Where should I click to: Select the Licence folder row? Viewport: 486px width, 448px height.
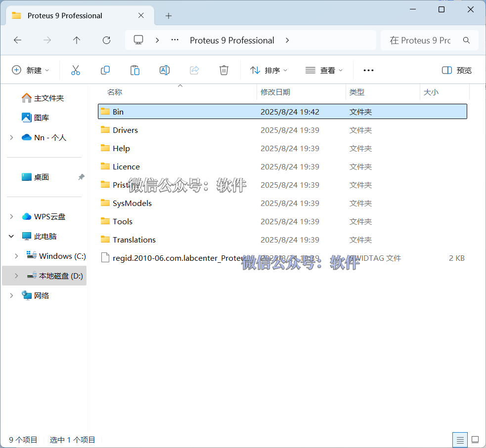pos(282,166)
